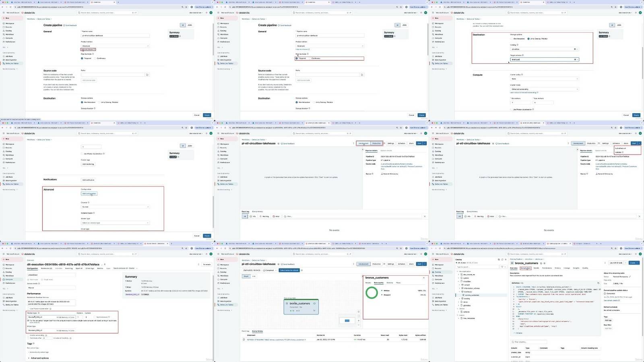
Task: Open Data Ingestion in the bronze_customers graph screenshot sidebar
Action: coord(225,301)
